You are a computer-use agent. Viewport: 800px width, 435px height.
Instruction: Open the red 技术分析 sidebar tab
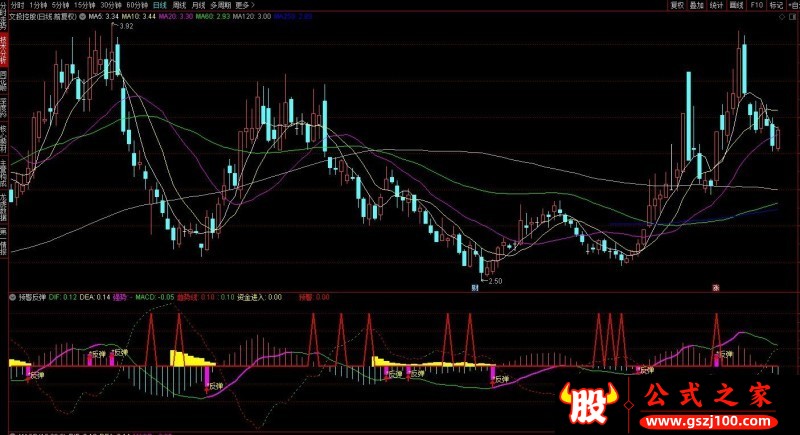coord(4,50)
